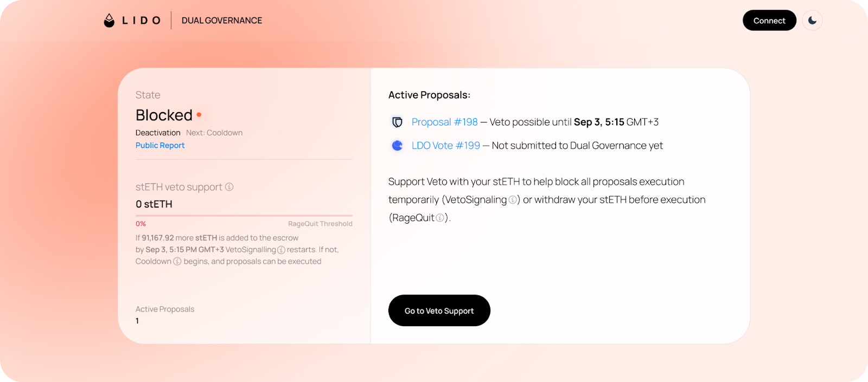Click the Blocked state heading
Screen dimensions: 868x382
[x=164, y=115]
